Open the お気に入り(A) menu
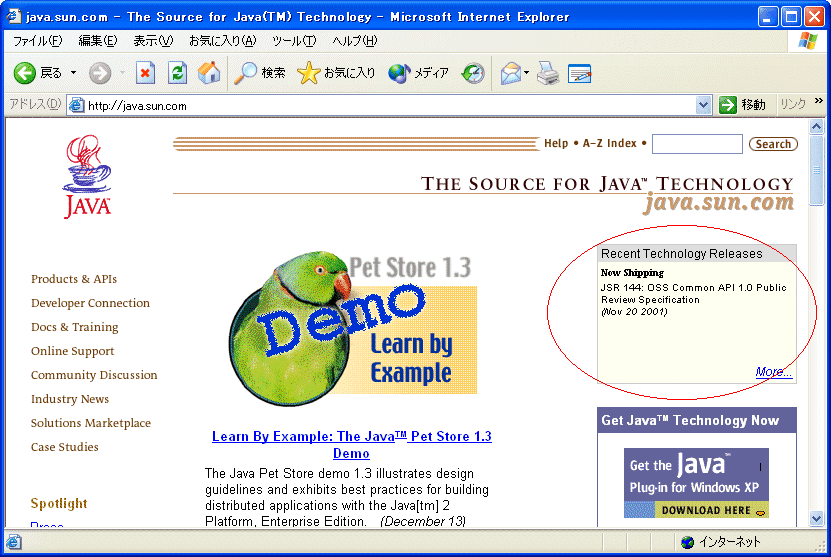This screenshot has height=557, width=831. pos(223,41)
